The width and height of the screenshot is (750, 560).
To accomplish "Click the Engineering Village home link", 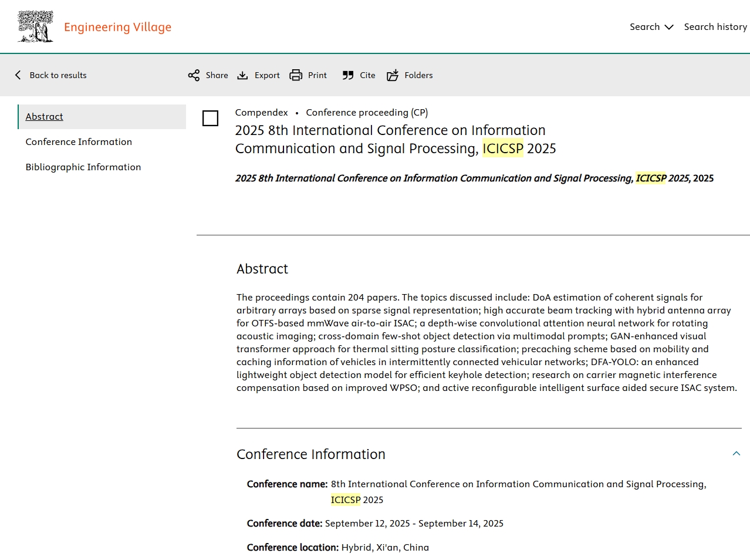I will click(117, 27).
